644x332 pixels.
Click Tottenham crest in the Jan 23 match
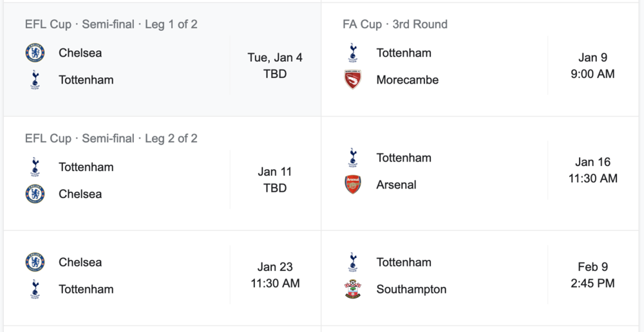[x=35, y=290]
